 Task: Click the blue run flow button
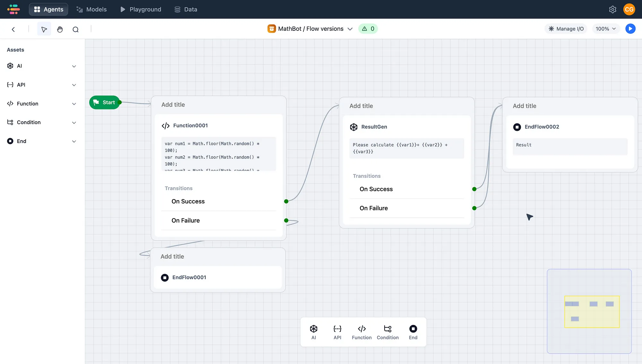[630, 29]
